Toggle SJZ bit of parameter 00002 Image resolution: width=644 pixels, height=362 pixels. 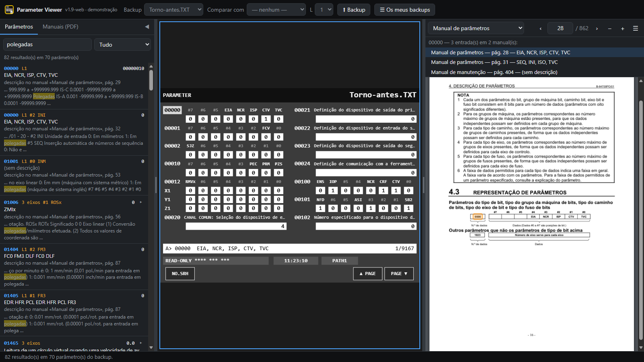pyautogui.click(x=190, y=155)
